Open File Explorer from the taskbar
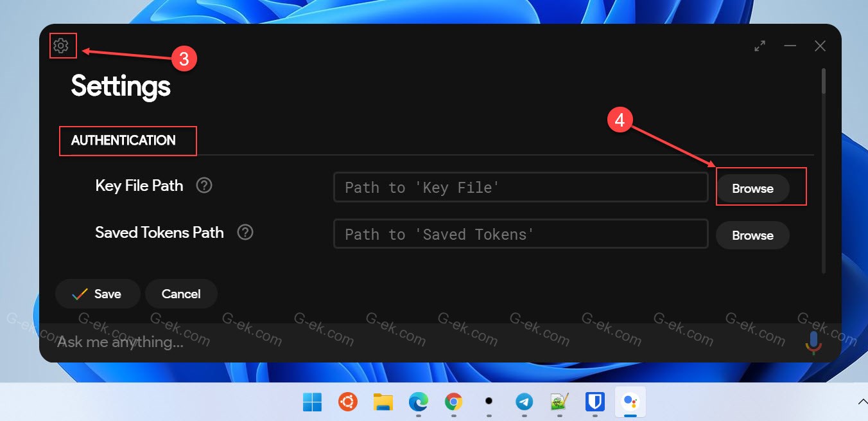The height and width of the screenshot is (421, 868). [383, 402]
